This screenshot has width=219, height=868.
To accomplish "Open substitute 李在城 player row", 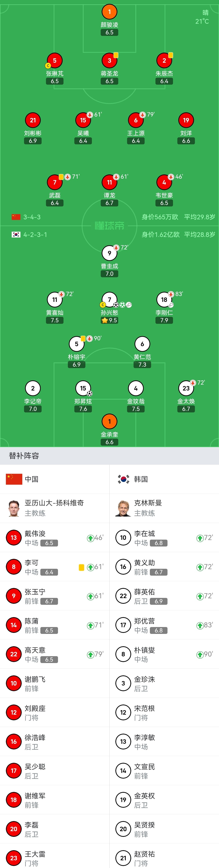I will pyautogui.click(x=164, y=537).
